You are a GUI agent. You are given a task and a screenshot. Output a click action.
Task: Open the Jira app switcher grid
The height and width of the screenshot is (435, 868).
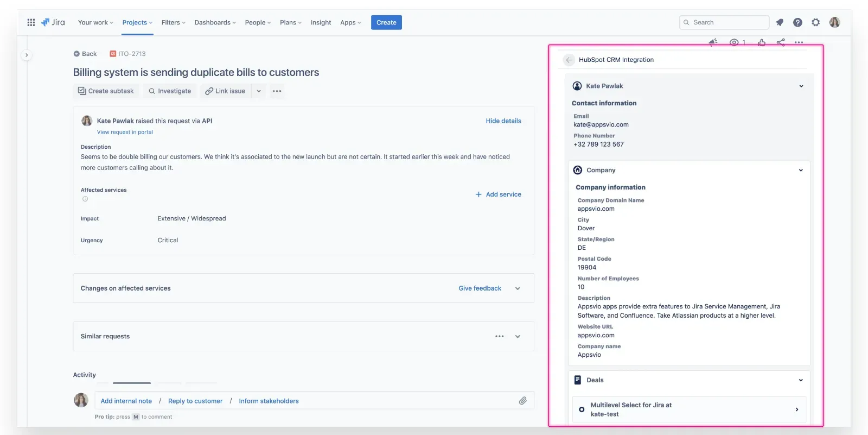31,22
